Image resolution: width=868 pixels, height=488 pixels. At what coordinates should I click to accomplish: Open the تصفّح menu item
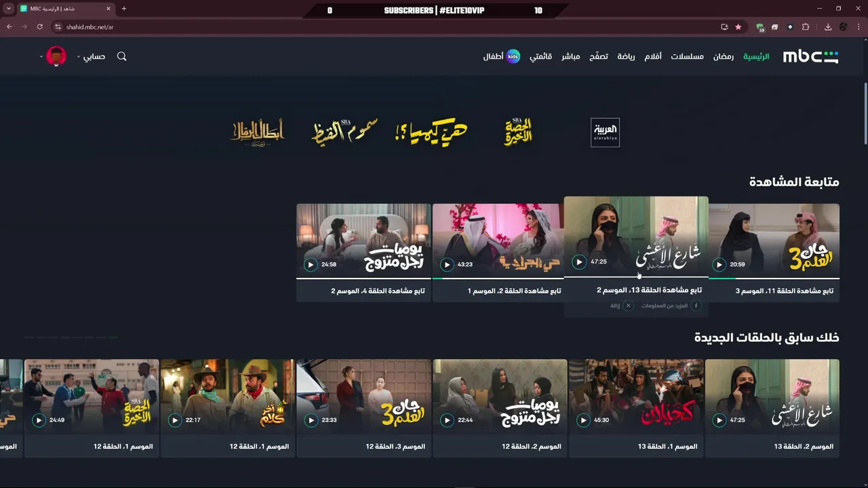pyautogui.click(x=598, y=56)
